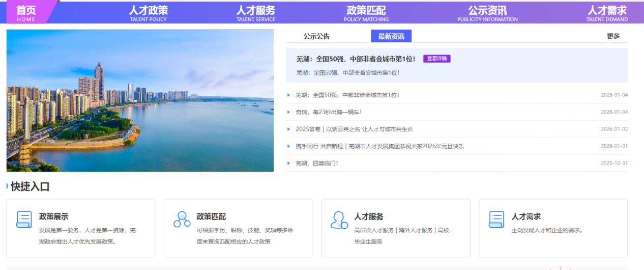
Task: Click the arrow bullet beside 芜湖，四喜临门
Action: pos(288,163)
